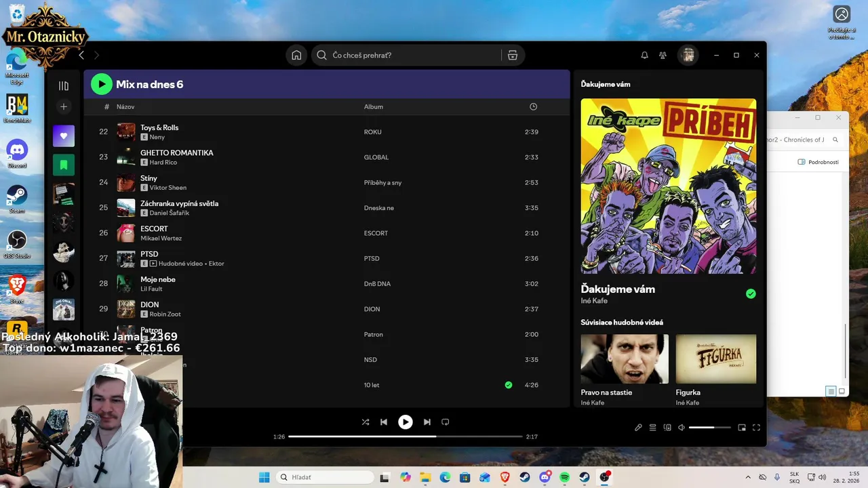The image size is (868, 488).
Task: Sort by the Názov column header
Action: pos(125,106)
